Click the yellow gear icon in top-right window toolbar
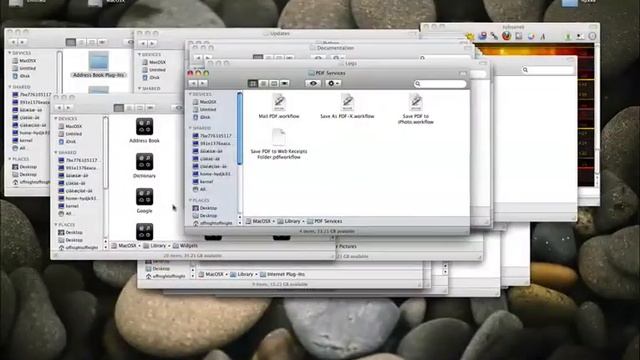640x360 pixels. [470, 36]
